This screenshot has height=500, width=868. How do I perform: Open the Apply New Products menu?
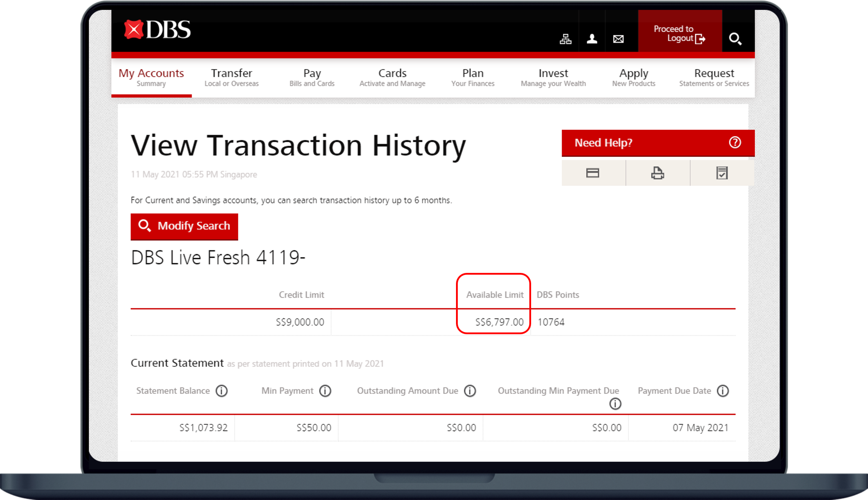634,77
